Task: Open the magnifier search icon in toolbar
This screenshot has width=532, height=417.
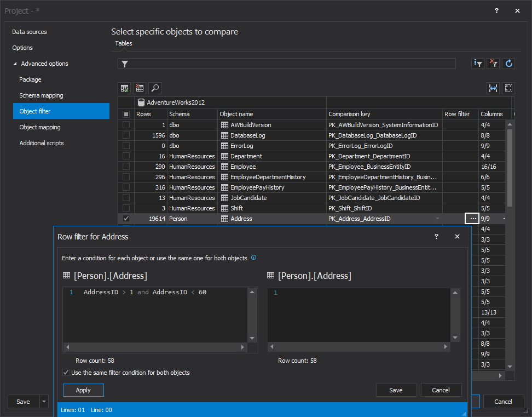Action: click(155, 88)
